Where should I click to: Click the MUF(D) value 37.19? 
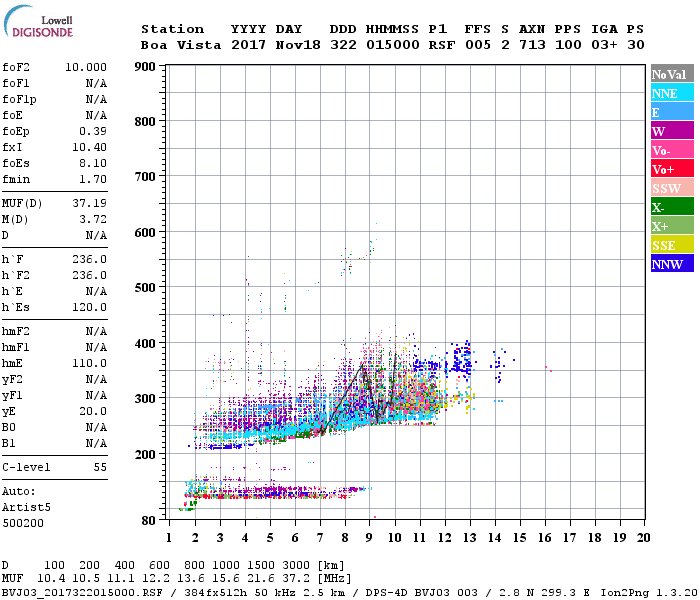click(x=89, y=204)
